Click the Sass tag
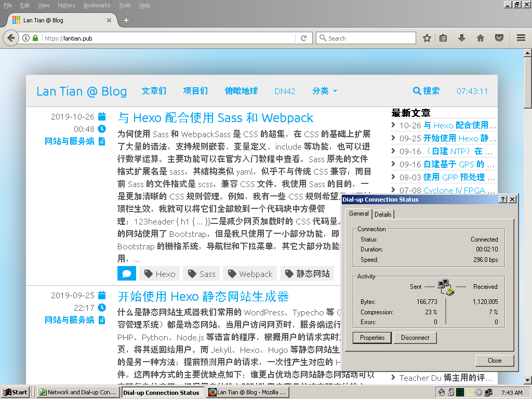The image size is (532, 399). point(202,273)
